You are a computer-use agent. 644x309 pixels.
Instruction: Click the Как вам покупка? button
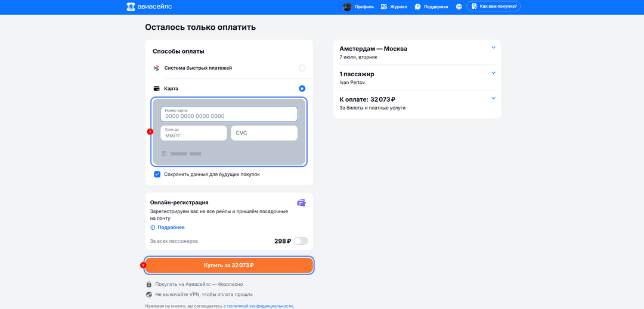pyautogui.click(x=493, y=7)
